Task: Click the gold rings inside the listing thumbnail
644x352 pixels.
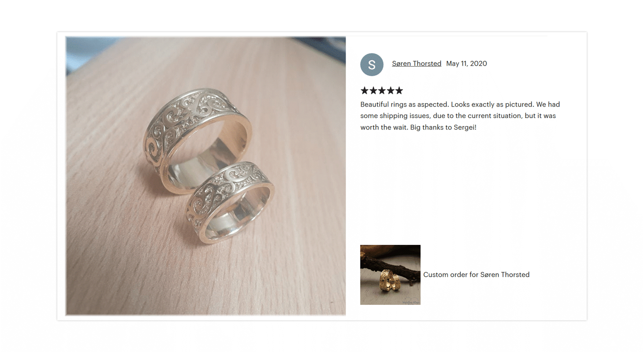Action: pyautogui.click(x=390, y=282)
